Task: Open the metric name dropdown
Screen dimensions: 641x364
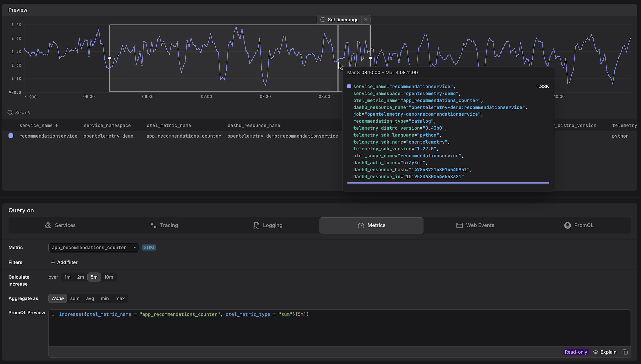Action: pos(94,248)
